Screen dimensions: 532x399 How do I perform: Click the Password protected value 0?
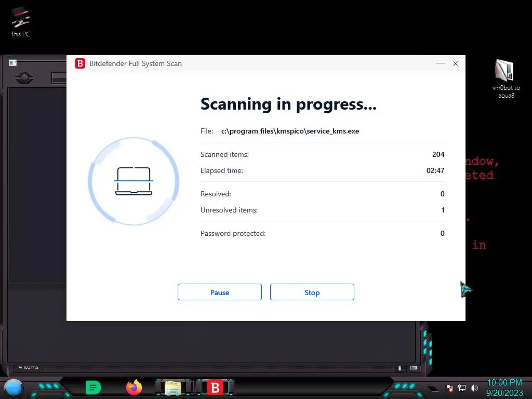[443, 233]
